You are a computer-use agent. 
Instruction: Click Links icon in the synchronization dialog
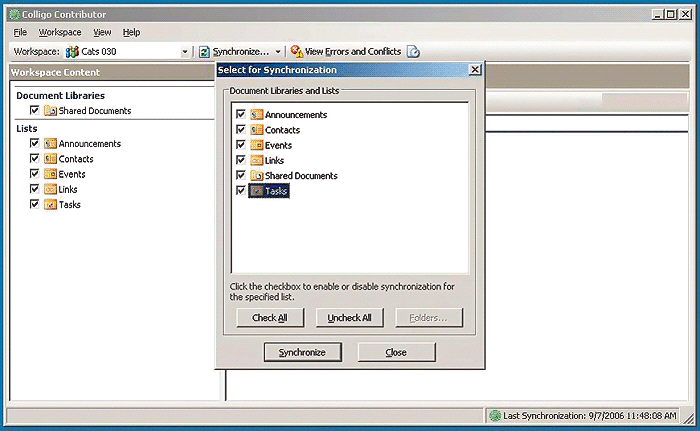click(257, 160)
